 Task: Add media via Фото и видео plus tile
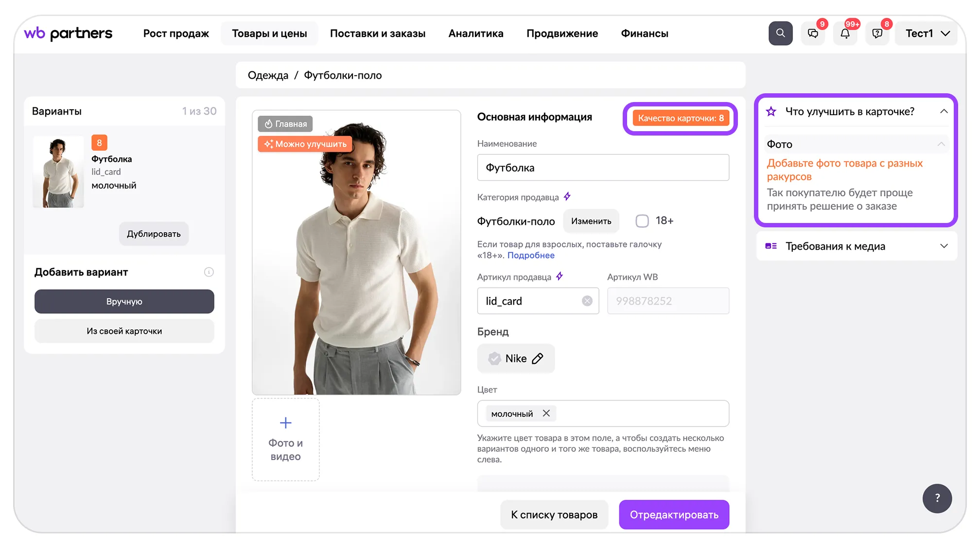tap(286, 440)
